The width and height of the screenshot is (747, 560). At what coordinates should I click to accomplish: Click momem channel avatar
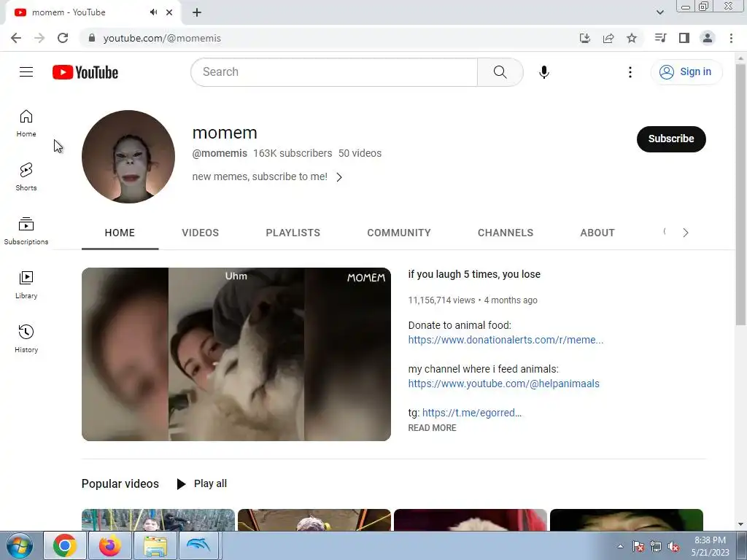pyautogui.click(x=128, y=157)
